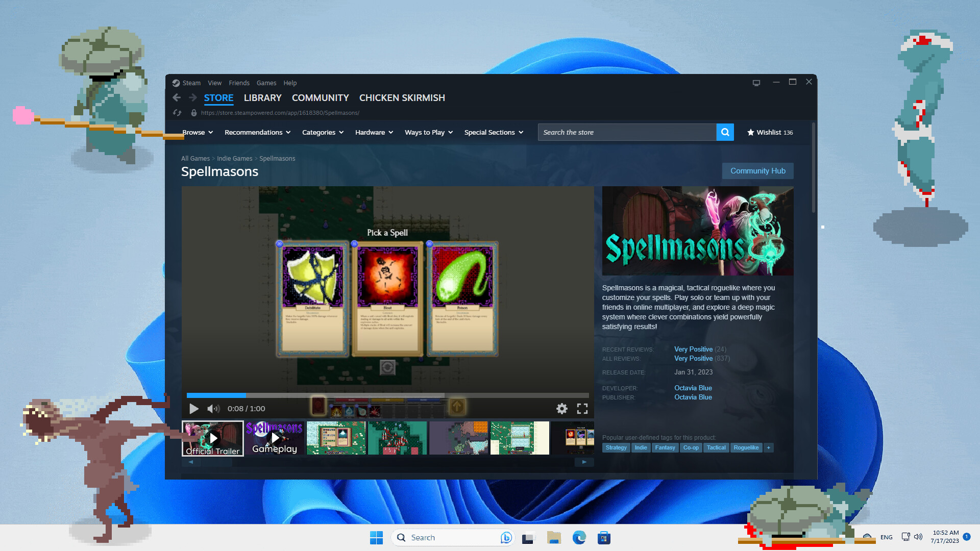Viewport: 980px width, 551px height.
Task: Open video settings via the gear icon
Action: 562,408
